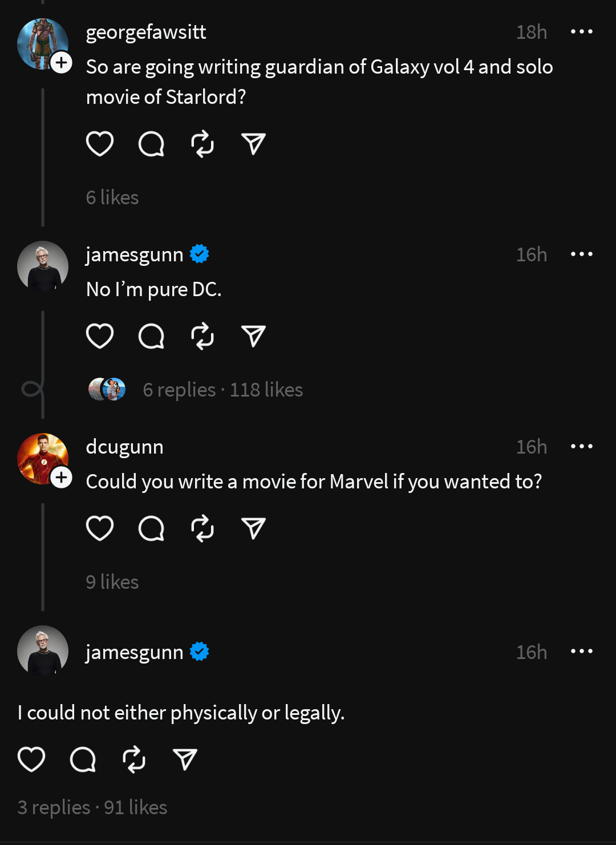Like the "No I'm pure DC." reply
The height and width of the screenshot is (845, 616).
click(100, 336)
